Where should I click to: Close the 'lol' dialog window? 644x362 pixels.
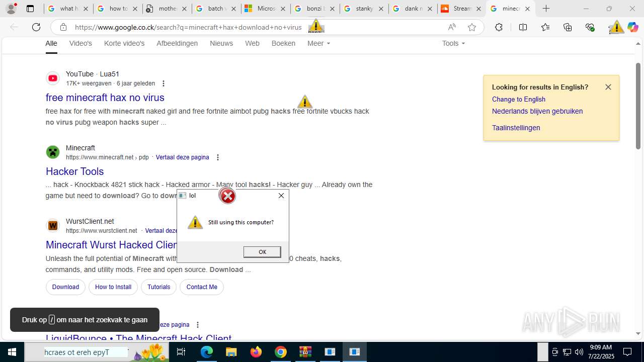click(281, 196)
